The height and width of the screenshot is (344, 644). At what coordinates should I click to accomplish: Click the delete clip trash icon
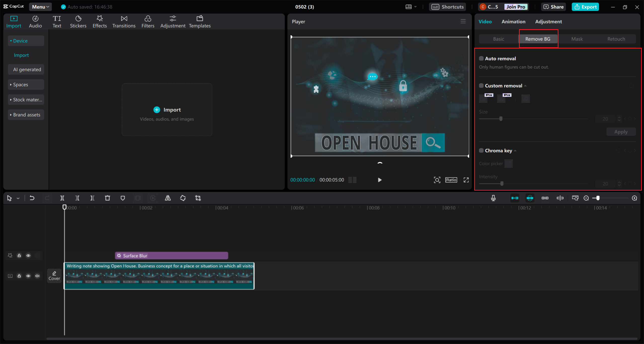(x=107, y=198)
